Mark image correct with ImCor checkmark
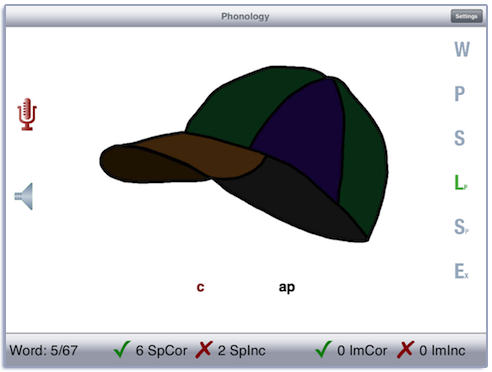 [x=323, y=349]
